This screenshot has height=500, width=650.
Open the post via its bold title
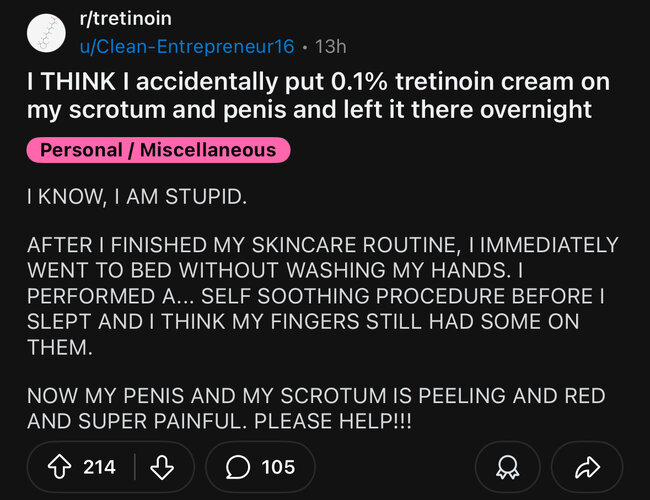tap(318, 95)
